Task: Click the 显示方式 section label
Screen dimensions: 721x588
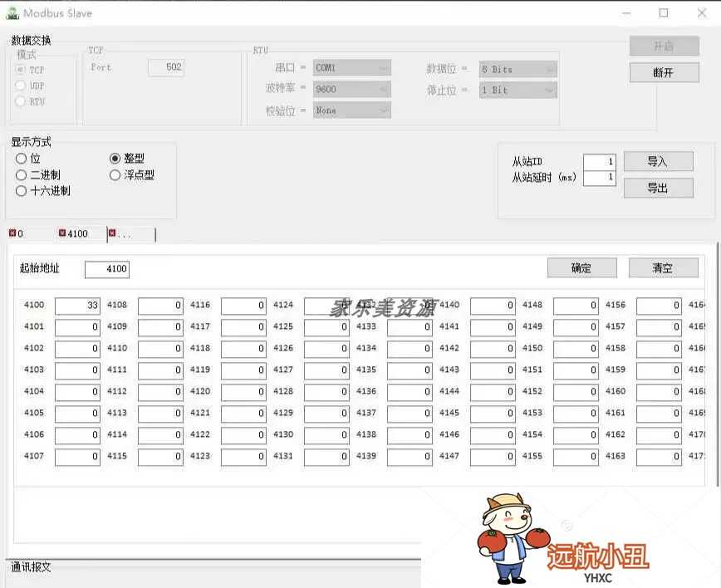Action: coord(31,141)
